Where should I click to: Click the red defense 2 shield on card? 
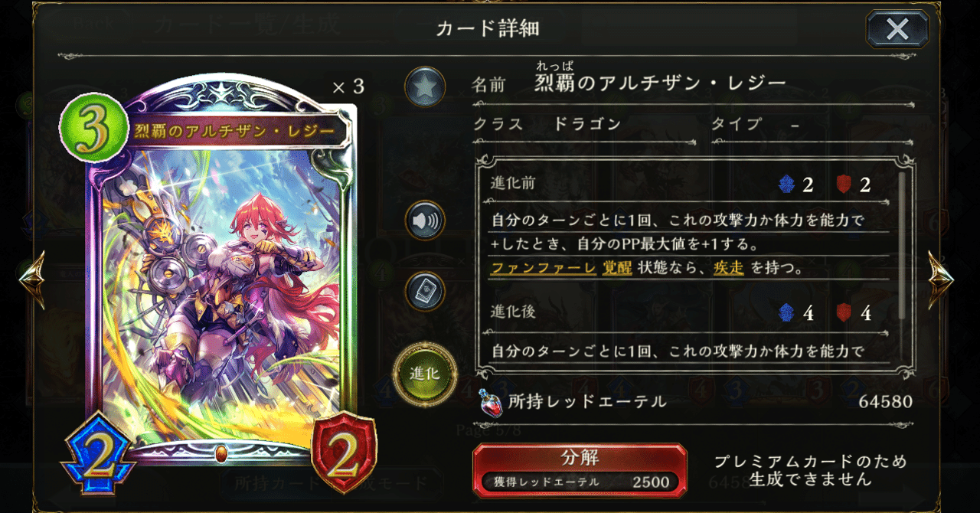point(344,453)
